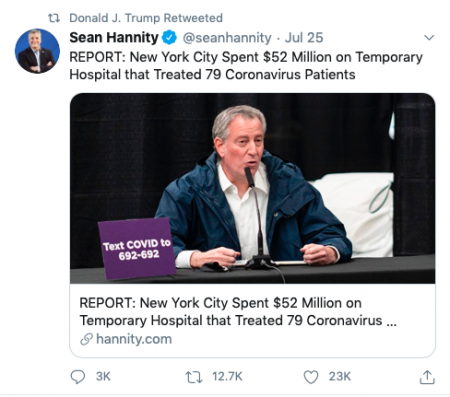Open the hannity.com link
Viewport: 450px width, 397px height.
tap(134, 339)
